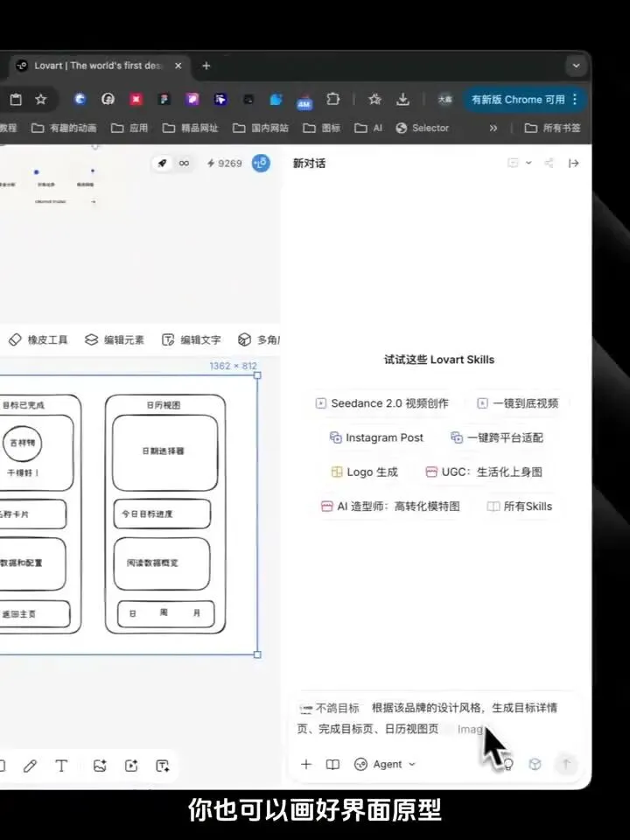630x840 pixels.
Task: Click the send arrow button in chat
Action: pyautogui.click(x=566, y=764)
